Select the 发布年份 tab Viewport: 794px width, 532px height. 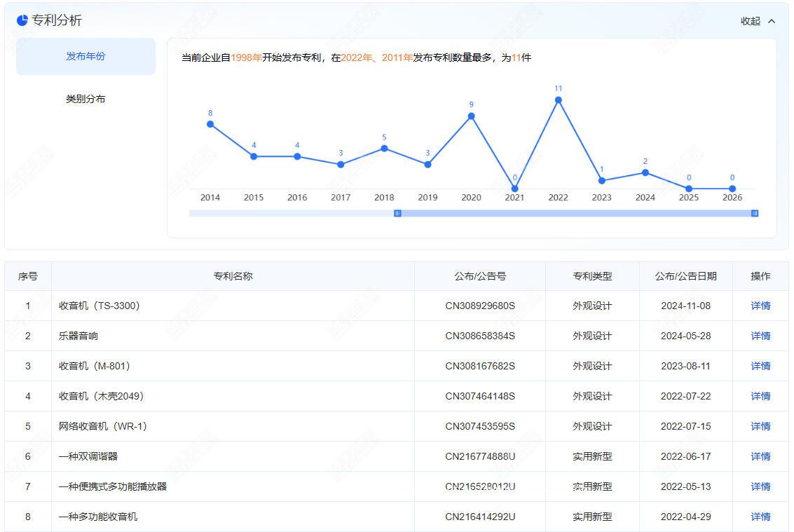tap(85, 56)
